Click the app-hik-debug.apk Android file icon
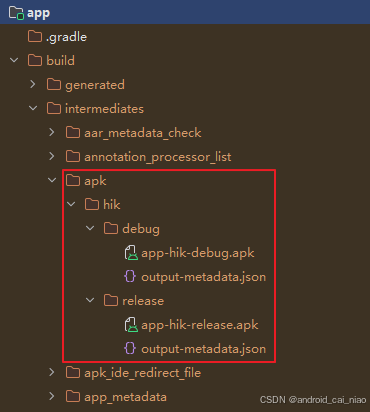 click(x=131, y=253)
